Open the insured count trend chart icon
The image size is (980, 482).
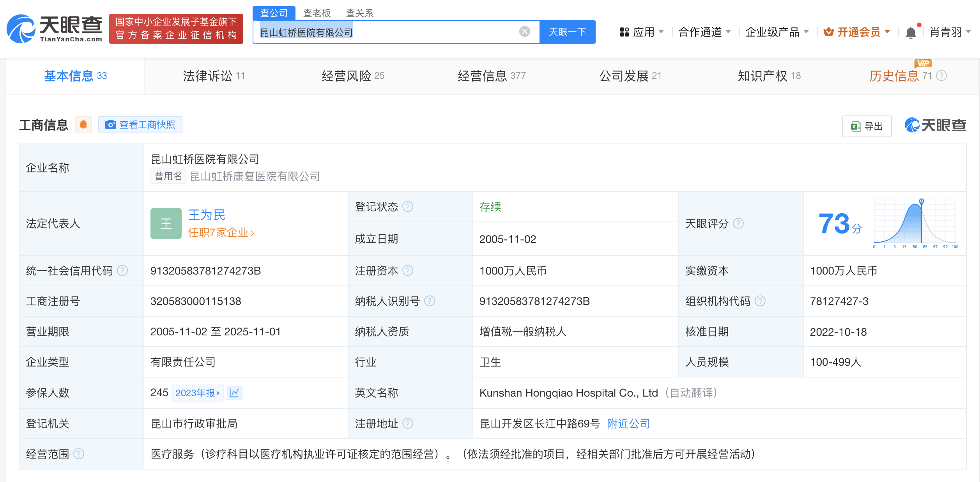[x=234, y=393]
